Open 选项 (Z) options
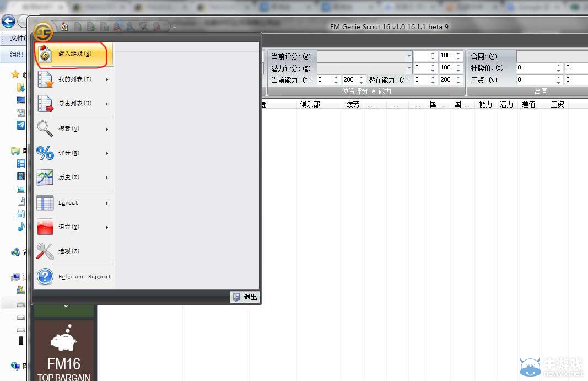 coord(74,251)
